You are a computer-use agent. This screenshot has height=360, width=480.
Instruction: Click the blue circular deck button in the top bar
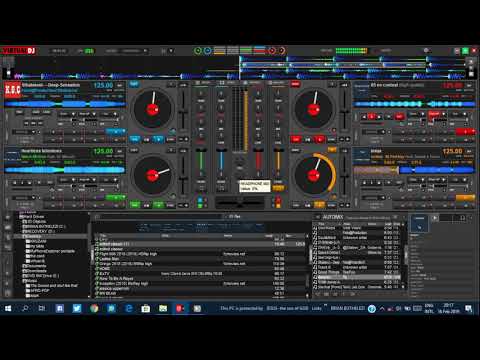tap(207, 51)
